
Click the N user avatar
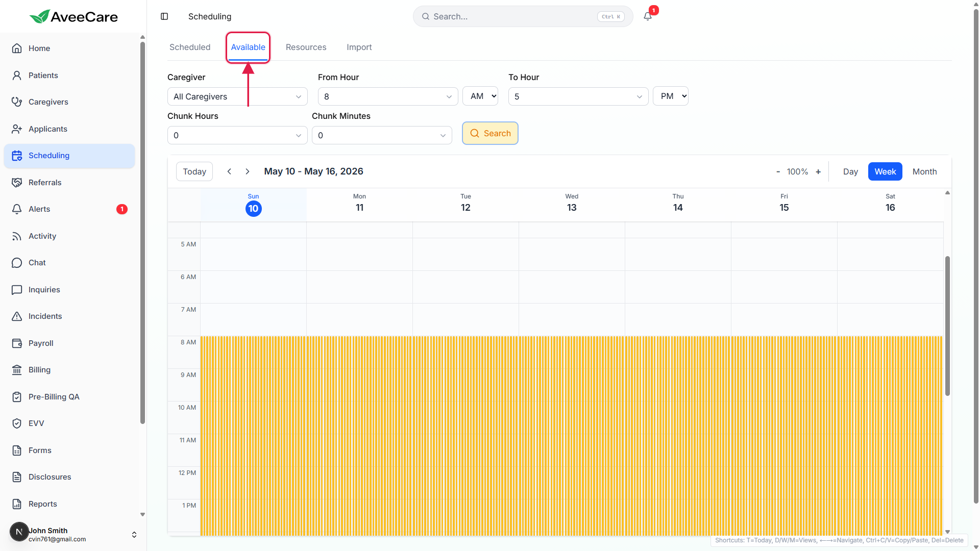pyautogui.click(x=19, y=532)
